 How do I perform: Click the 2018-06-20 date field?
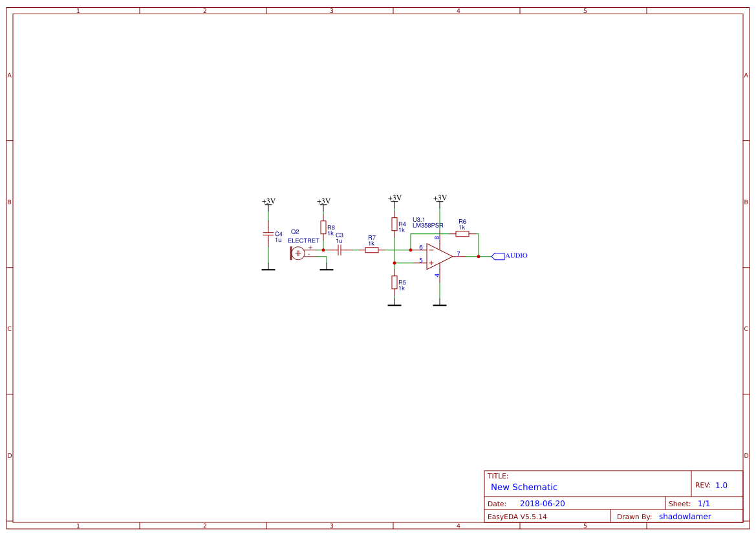(543, 503)
